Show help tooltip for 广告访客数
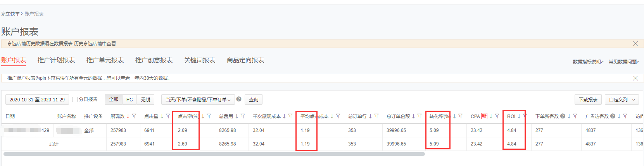 (x=613, y=116)
